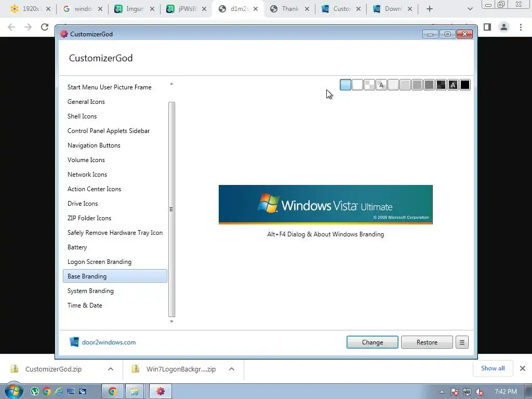Open ZIP Folder Icons category

point(115,219)
